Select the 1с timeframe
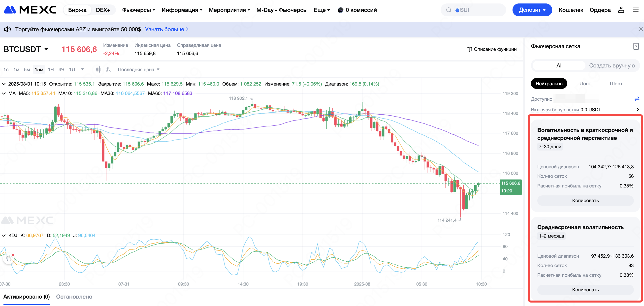This screenshot has width=644, height=306. [6, 69]
